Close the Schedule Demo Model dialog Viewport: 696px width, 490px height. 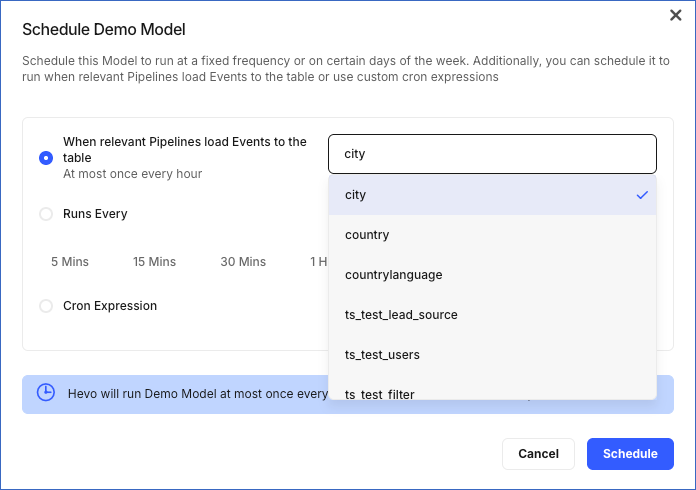click(x=675, y=15)
